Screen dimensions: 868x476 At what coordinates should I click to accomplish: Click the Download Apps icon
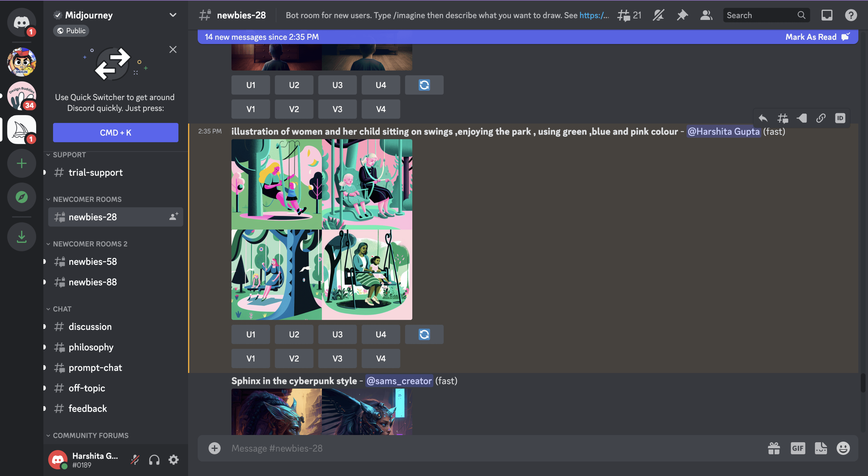pyautogui.click(x=21, y=237)
